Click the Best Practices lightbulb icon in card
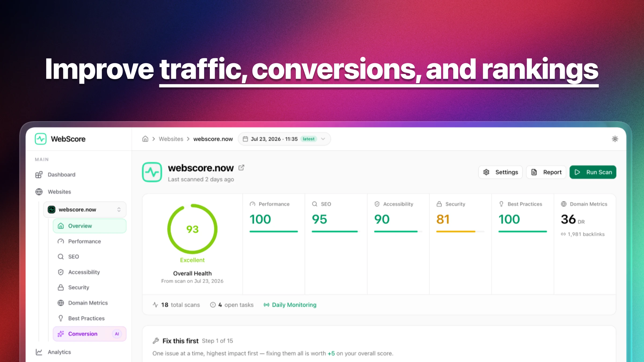The image size is (644, 362). [x=502, y=204]
